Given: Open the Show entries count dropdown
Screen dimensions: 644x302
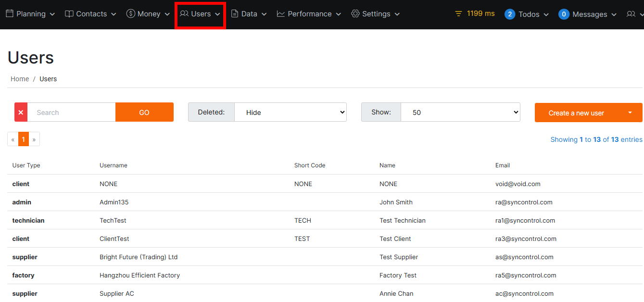Looking at the screenshot, I should 460,112.
